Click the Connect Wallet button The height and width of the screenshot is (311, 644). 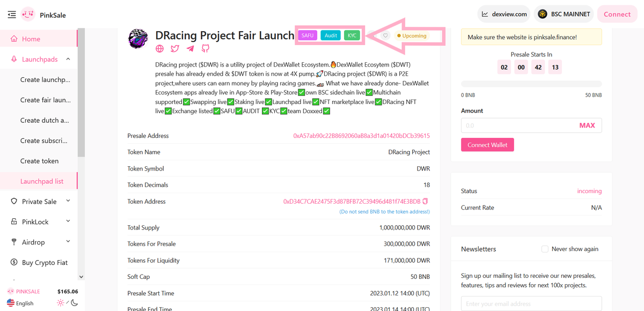click(487, 145)
